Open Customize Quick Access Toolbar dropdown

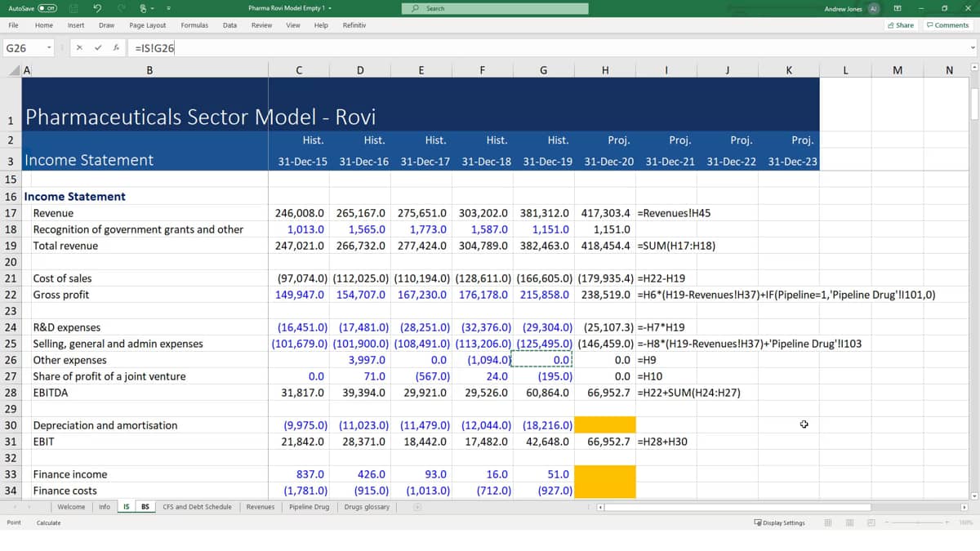pos(167,9)
